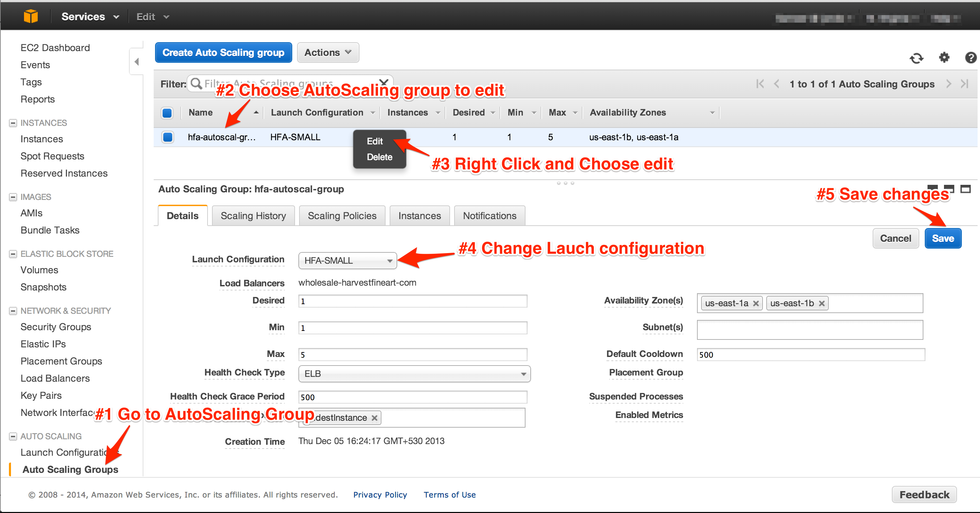Image resolution: width=980 pixels, height=513 pixels.
Task: Open table settings gear icon
Action: click(x=944, y=57)
